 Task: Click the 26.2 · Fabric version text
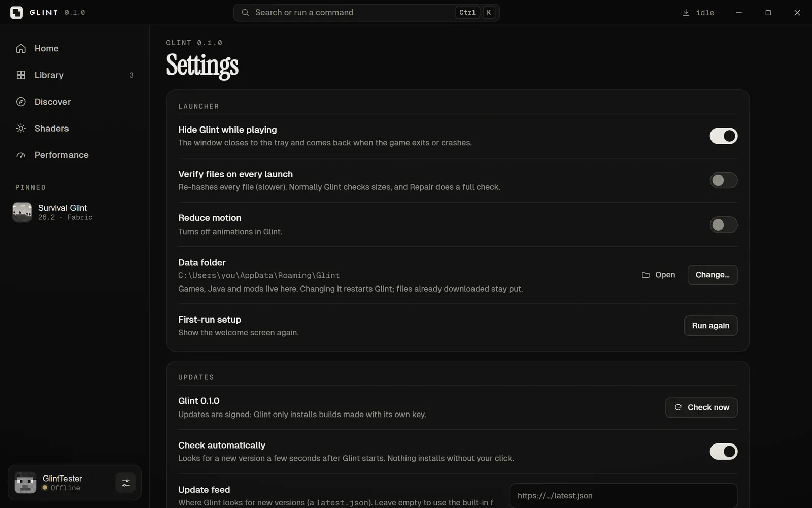point(65,217)
